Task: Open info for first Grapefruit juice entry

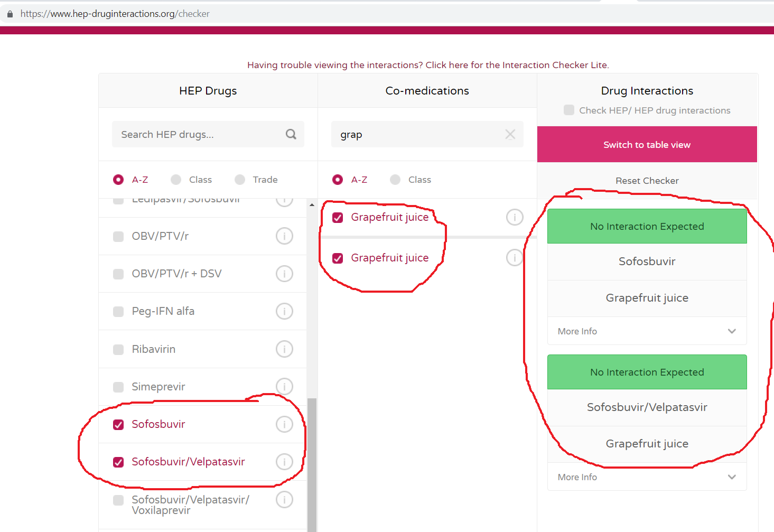Action: click(515, 217)
